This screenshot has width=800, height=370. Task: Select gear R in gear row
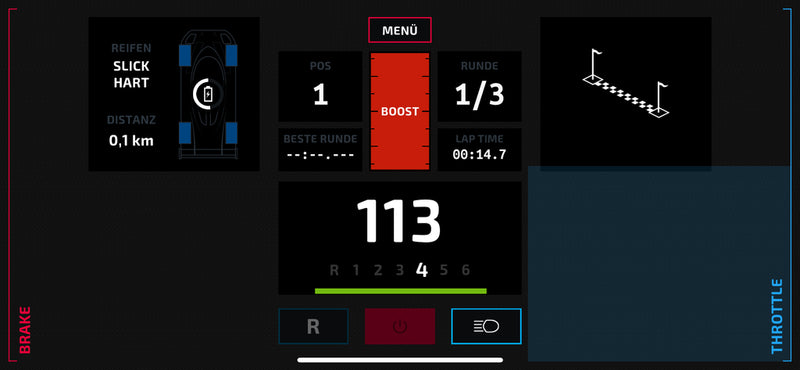(x=334, y=270)
